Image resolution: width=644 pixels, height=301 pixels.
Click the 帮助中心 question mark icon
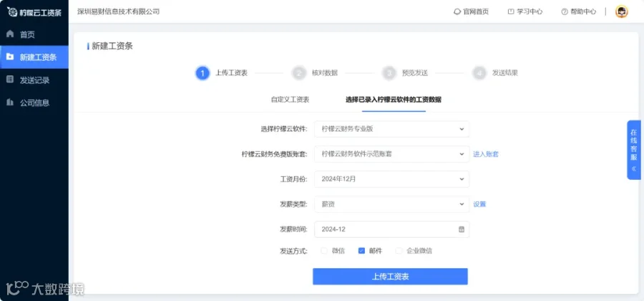coord(565,11)
